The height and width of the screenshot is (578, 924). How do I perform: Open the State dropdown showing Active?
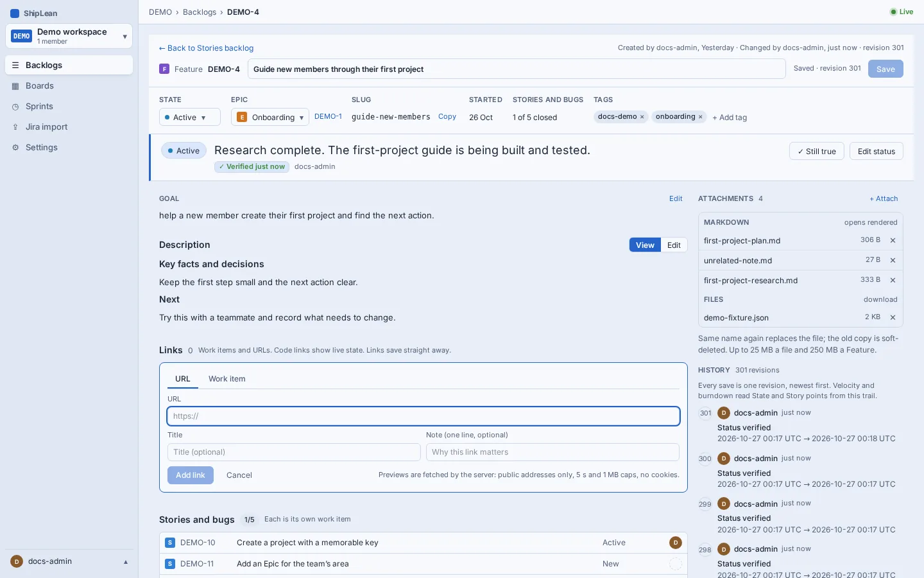tap(189, 117)
